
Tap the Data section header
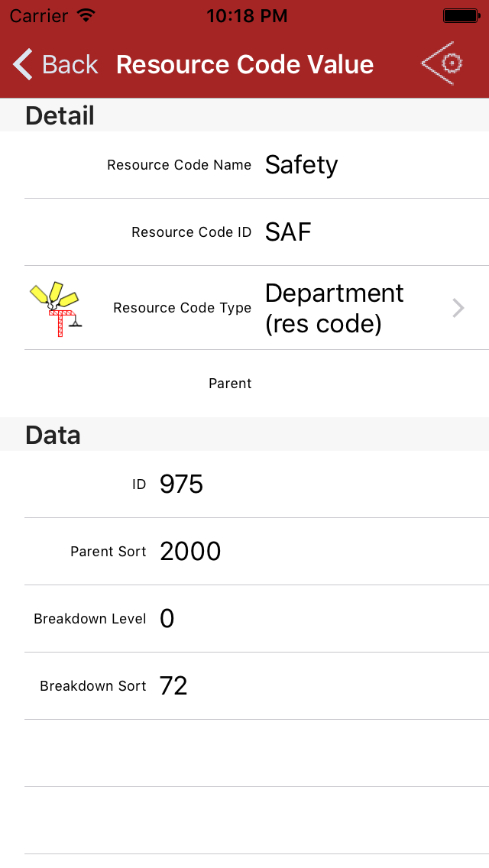click(53, 435)
